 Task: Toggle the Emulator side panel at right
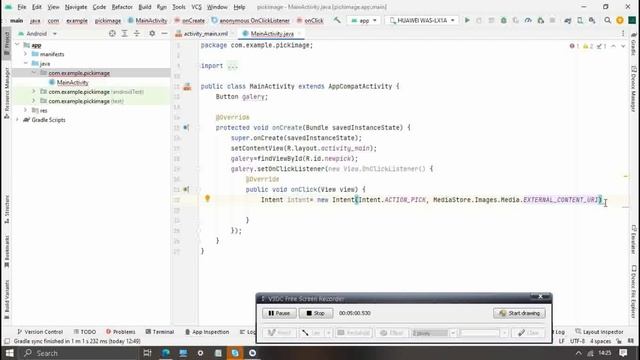pyautogui.click(x=633, y=240)
